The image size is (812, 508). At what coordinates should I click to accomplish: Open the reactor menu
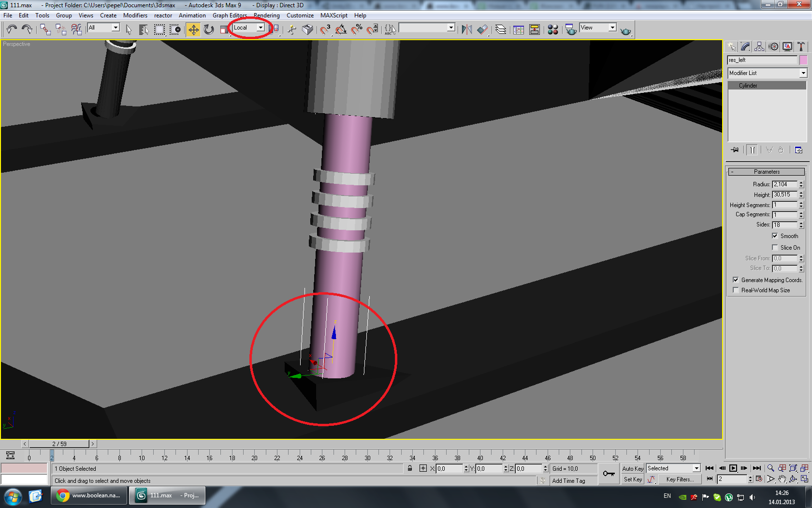point(163,15)
